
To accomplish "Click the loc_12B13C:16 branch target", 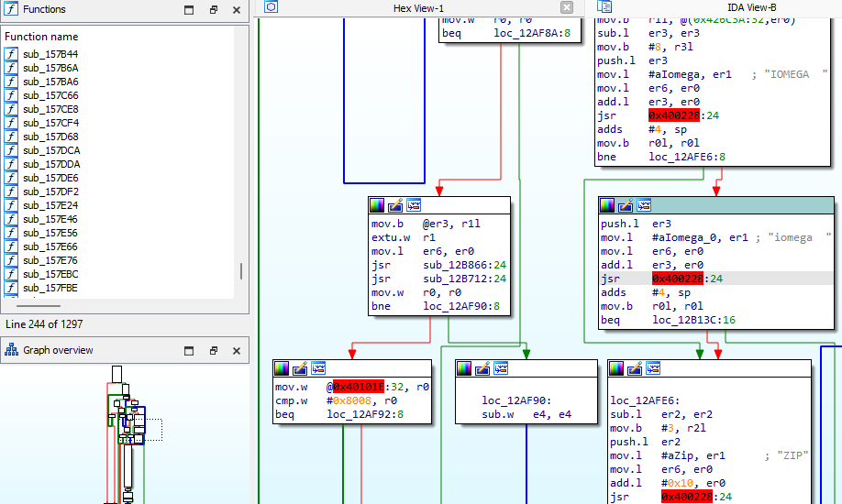I will [693, 320].
